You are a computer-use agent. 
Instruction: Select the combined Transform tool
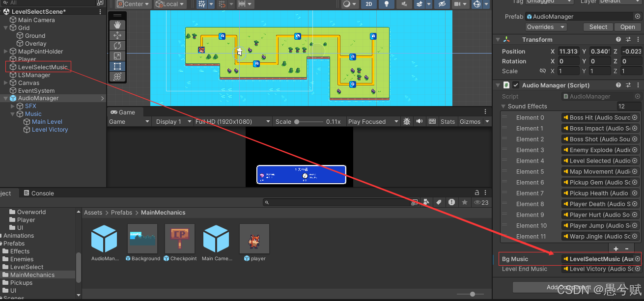point(117,77)
